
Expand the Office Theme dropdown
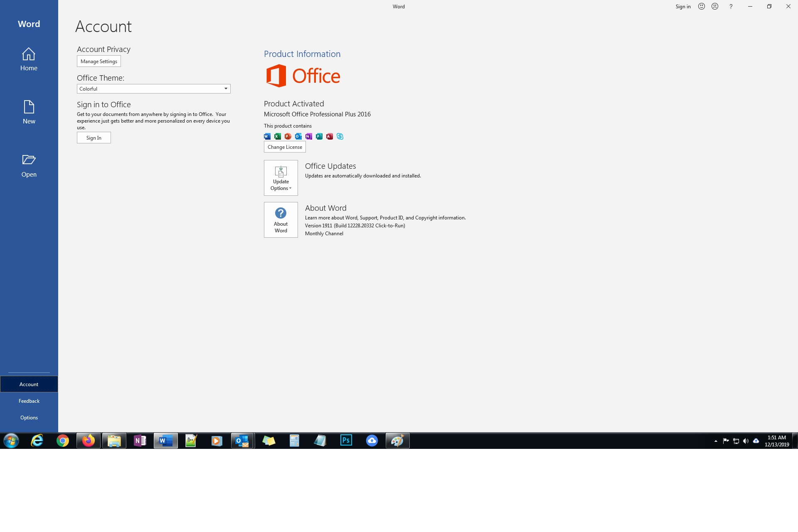point(226,89)
